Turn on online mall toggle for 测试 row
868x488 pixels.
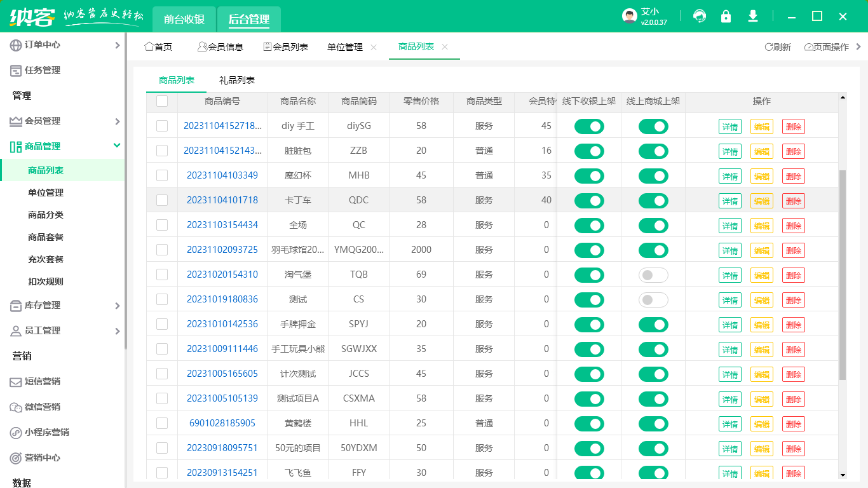[654, 299]
